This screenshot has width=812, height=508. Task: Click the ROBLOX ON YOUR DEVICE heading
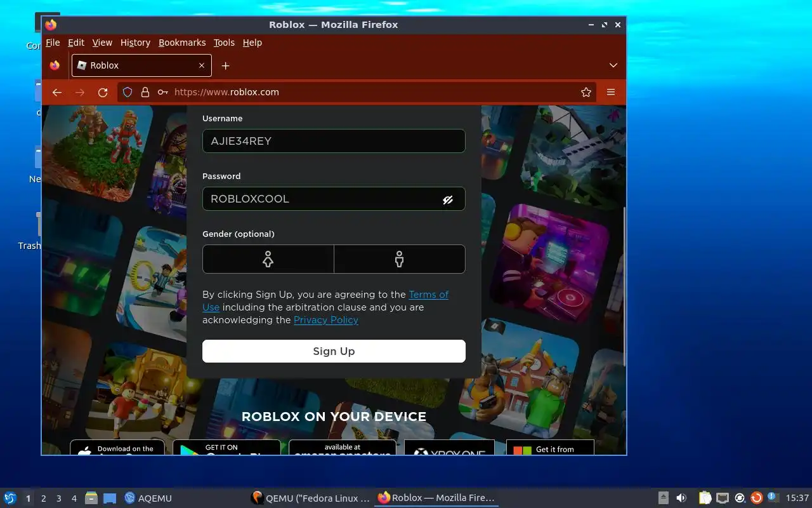click(334, 417)
